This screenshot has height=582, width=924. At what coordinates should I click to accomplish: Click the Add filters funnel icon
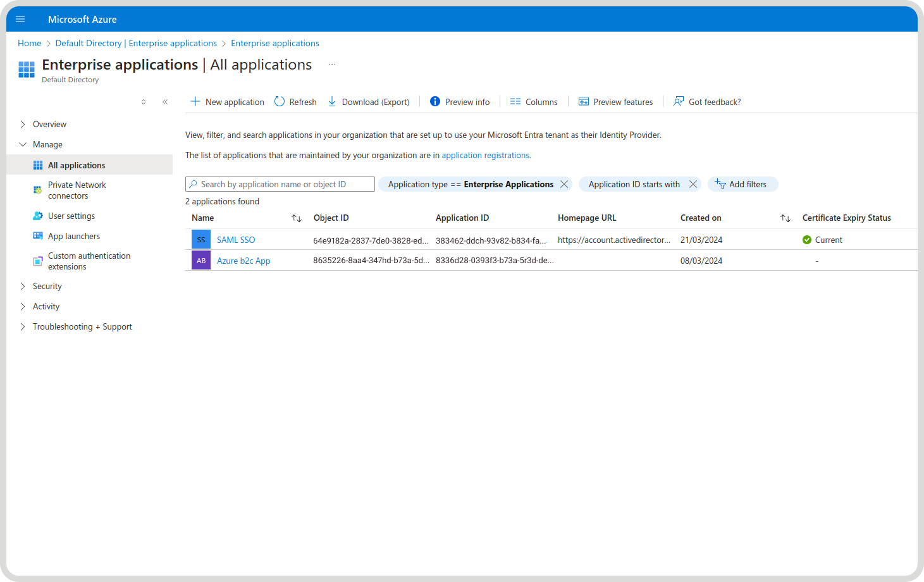point(720,184)
